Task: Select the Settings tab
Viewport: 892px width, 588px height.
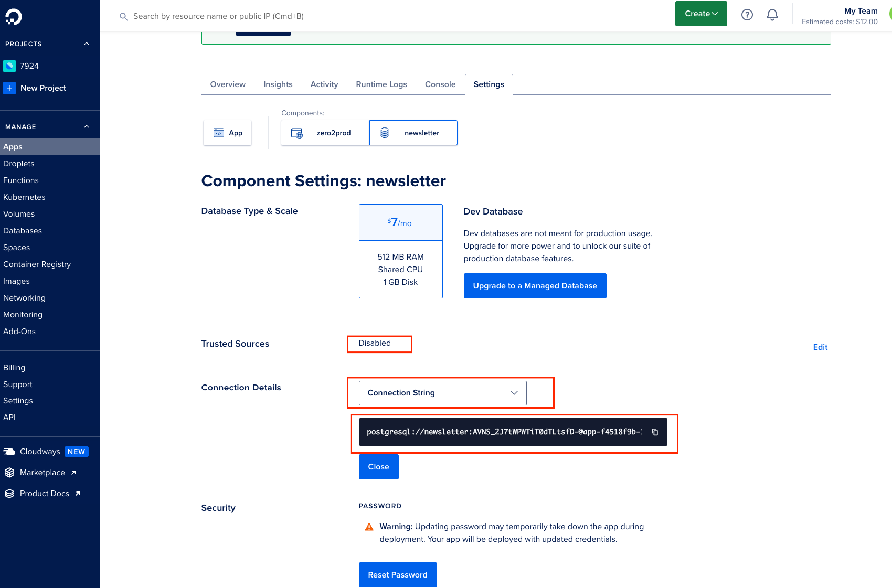Action: (489, 84)
